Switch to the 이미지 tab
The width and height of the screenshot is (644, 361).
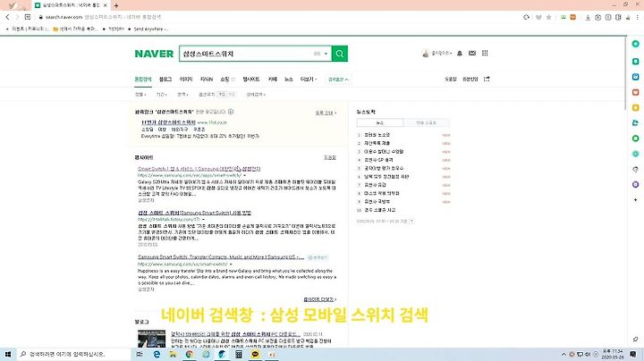click(186, 80)
